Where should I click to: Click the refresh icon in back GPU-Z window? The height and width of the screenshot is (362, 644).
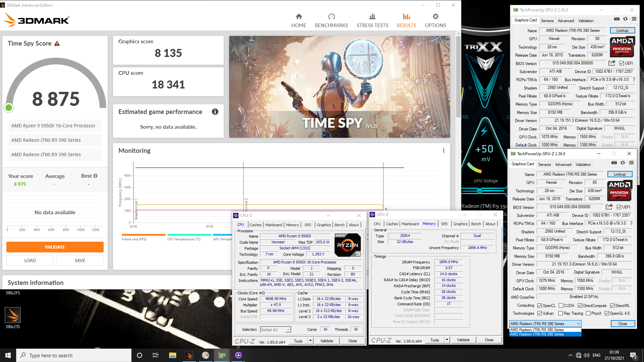coord(625,19)
